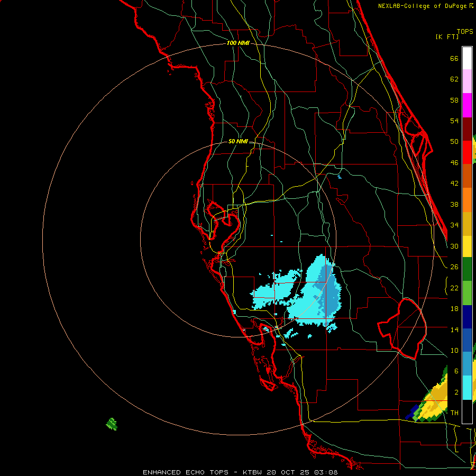The image size is (476, 476).
Task: Click the light green legend swatch
Action: (x=467, y=293)
